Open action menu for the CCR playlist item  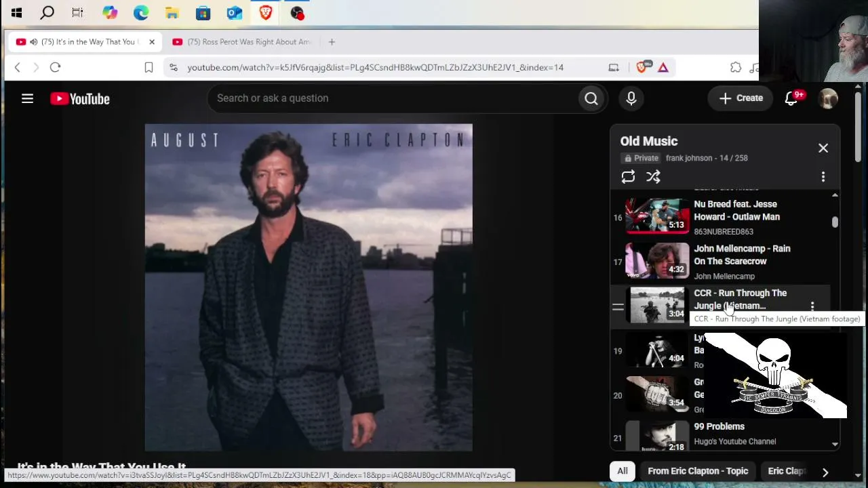pyautogui.click(x=812, y=307)
